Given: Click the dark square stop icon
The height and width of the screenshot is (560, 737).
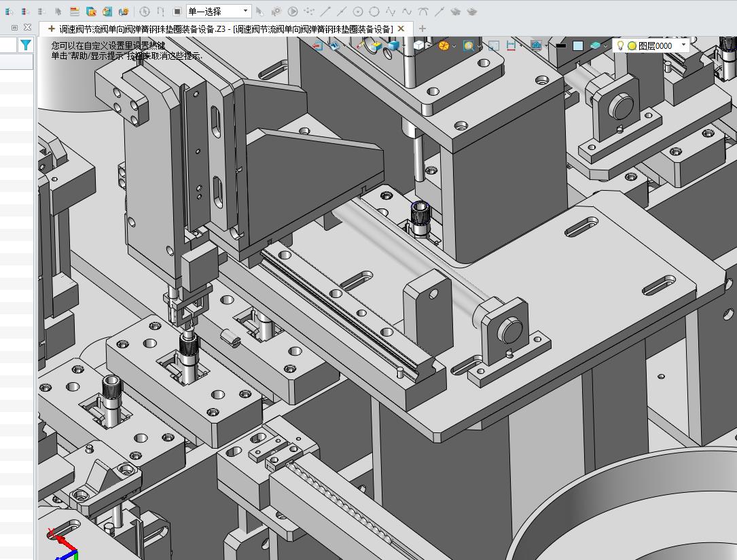Looking at the screenshot, I should [177, 12].
